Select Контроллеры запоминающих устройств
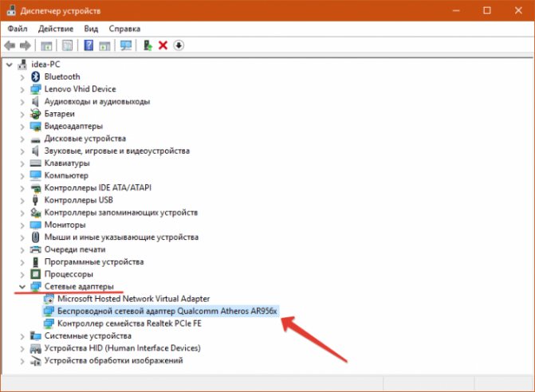The image size is (535, 392). (120, 213)
